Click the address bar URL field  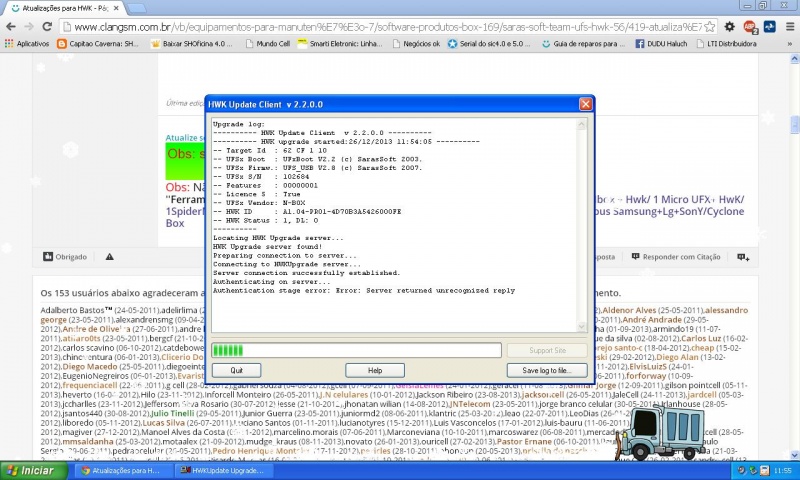388,27
